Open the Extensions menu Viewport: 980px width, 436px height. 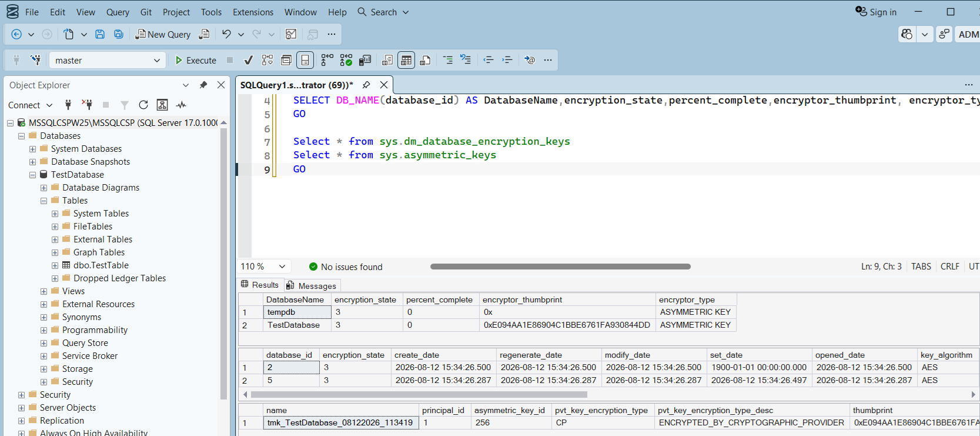click(x=253, y=12)
